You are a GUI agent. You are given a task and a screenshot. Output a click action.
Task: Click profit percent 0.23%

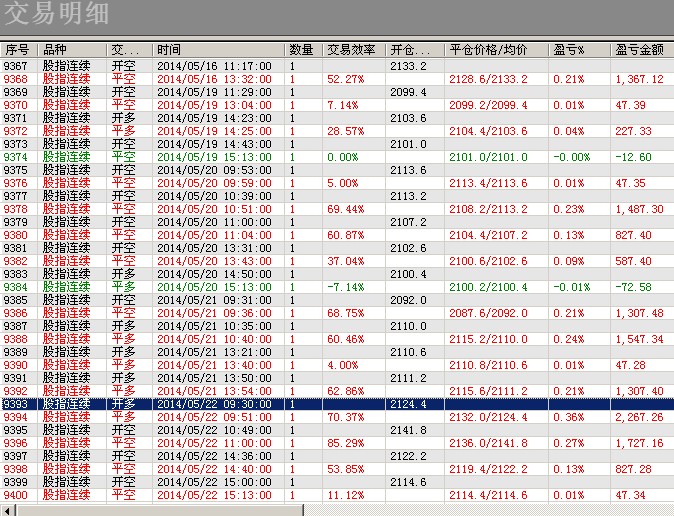[569, 209]
